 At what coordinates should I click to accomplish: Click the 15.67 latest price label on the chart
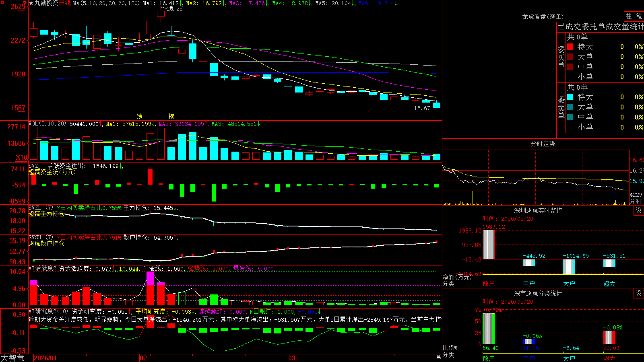(x=422, y=108)
